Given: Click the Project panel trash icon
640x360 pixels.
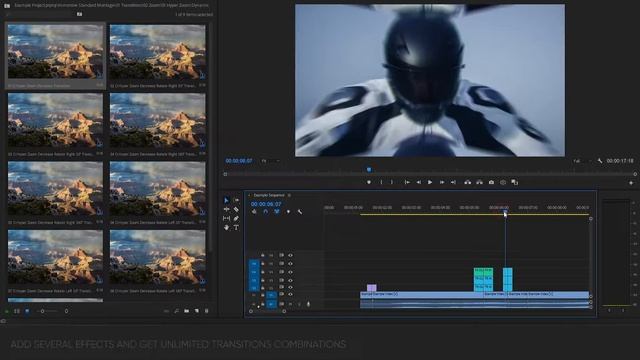Looking at the screenshot, I should point(207,311).
